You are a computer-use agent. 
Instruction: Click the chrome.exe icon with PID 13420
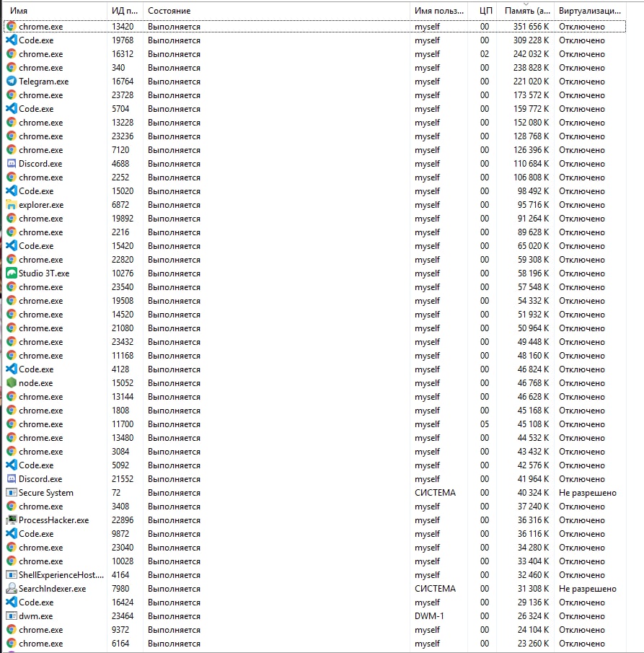12,26
